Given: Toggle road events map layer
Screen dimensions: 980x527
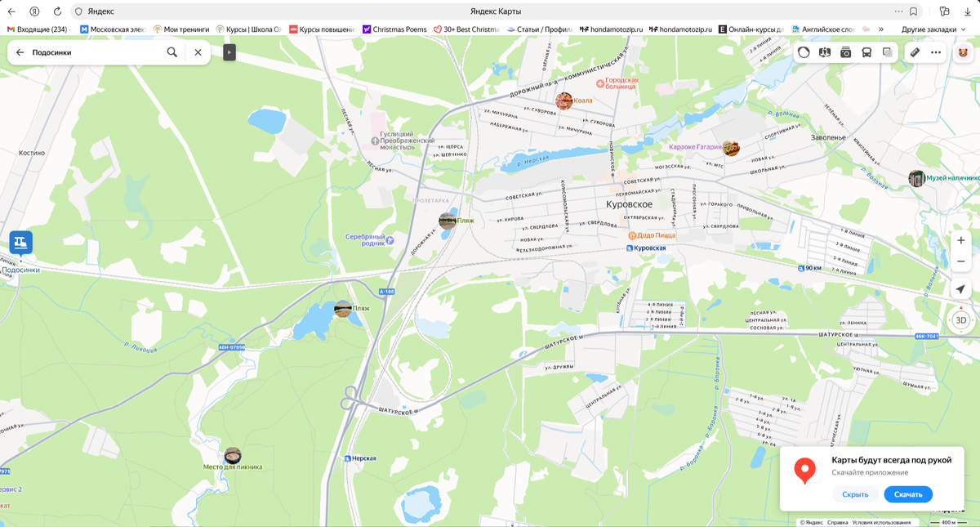Looking at the screenshot, I should point(825,52).
